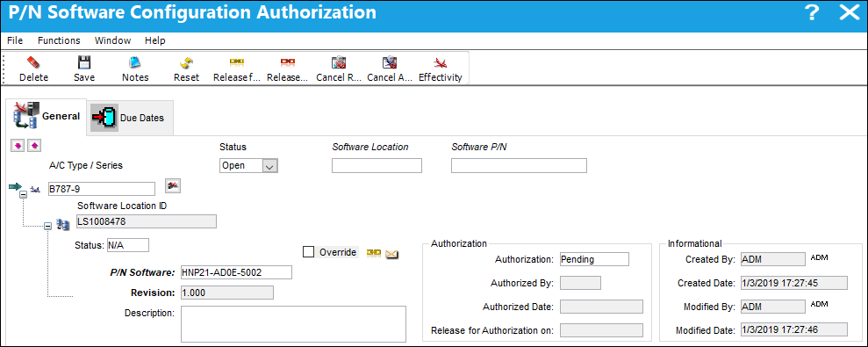Click the Software Location ID field LS1008478
Image resolution: width=868 pixels, height=347 pixels.
coord(146,221)
